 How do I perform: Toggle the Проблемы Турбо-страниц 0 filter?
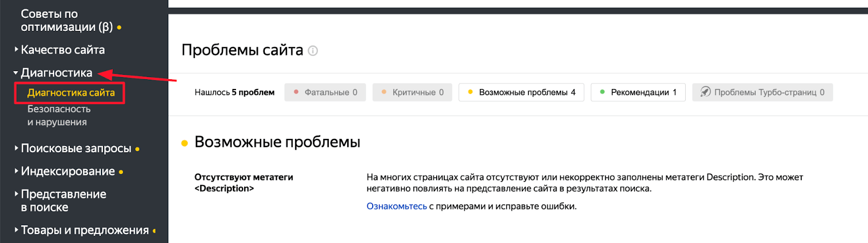[762, 92]
